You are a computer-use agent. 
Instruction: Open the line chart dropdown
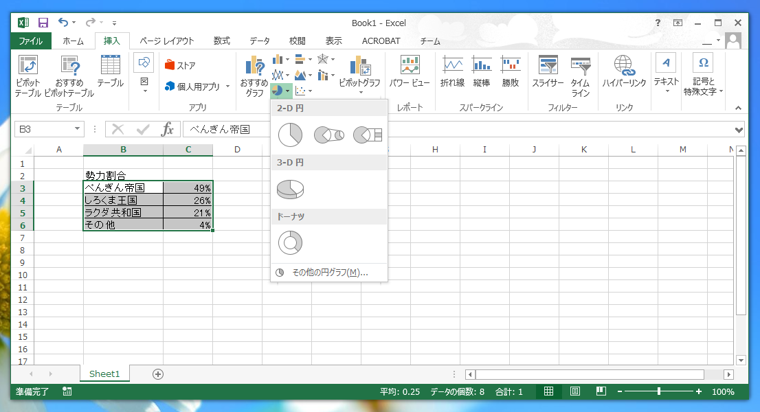pos(281,75)
